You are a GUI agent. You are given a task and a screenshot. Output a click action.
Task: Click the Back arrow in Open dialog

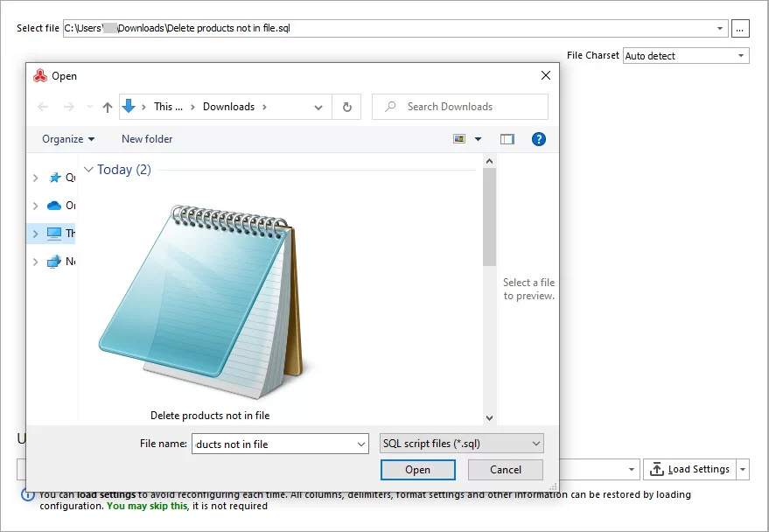[43, 107]
